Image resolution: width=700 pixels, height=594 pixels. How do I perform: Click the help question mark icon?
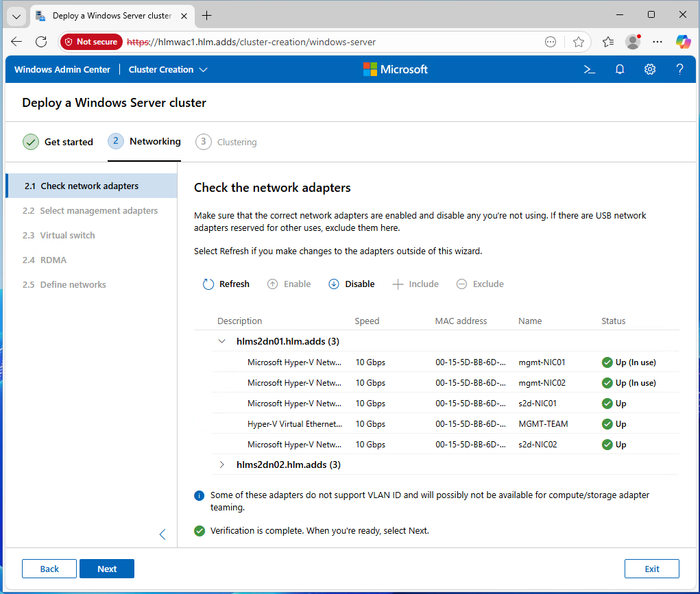coord(679,69)
